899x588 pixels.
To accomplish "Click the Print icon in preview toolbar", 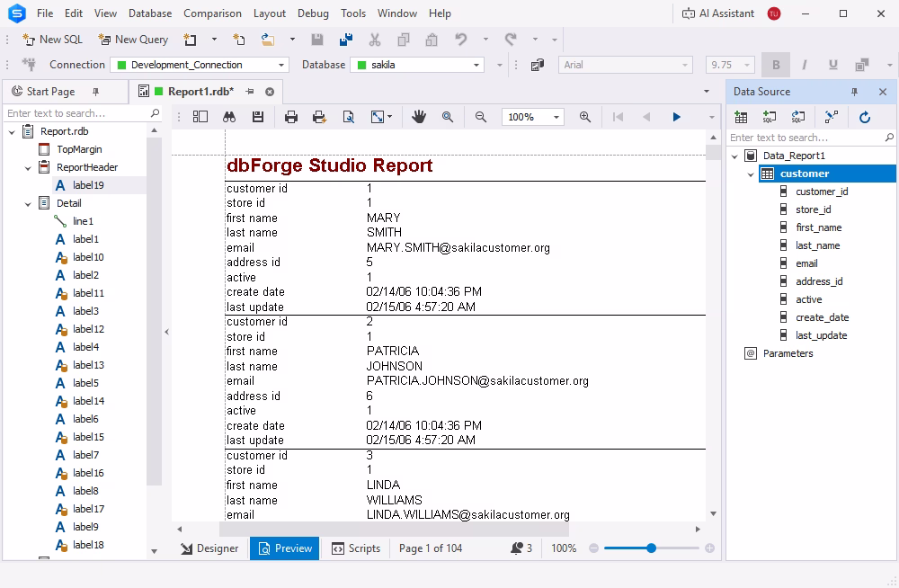I will tap(291, 117).
